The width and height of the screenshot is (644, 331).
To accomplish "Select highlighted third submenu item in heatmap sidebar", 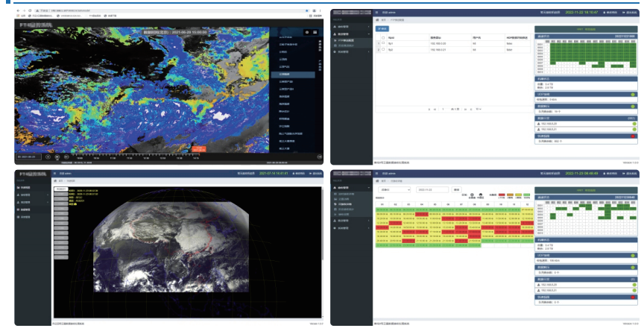I will click(352, 204).
